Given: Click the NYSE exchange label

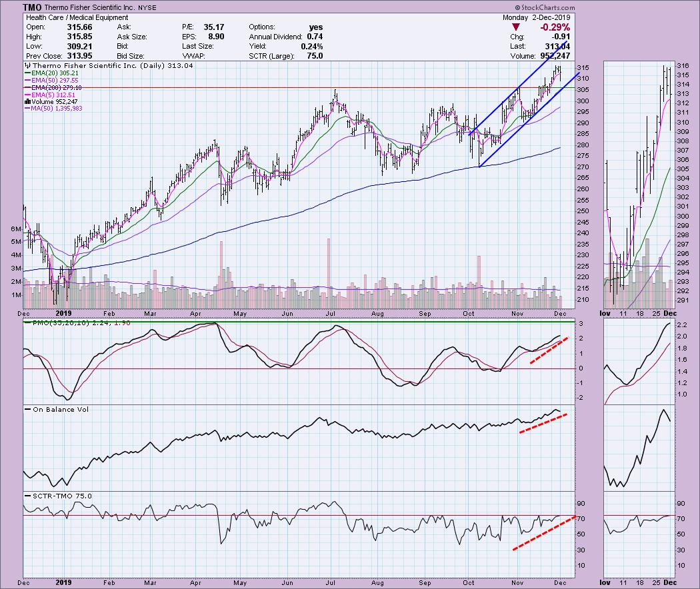Looking at the screenshot, I should pos(146,7).
